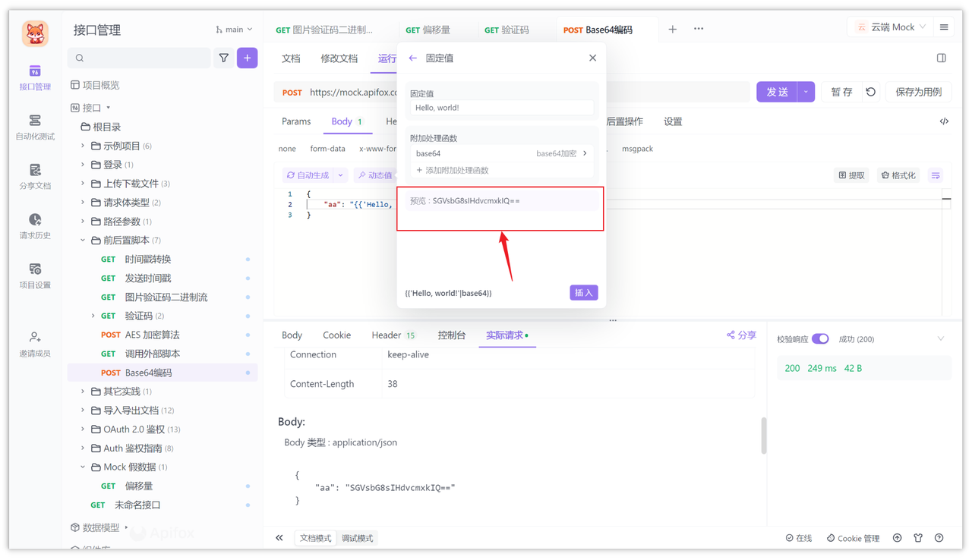Click the shirt theme icon in the status bar
The width and height of the screenshot is (972, 560).
(918, 538)
